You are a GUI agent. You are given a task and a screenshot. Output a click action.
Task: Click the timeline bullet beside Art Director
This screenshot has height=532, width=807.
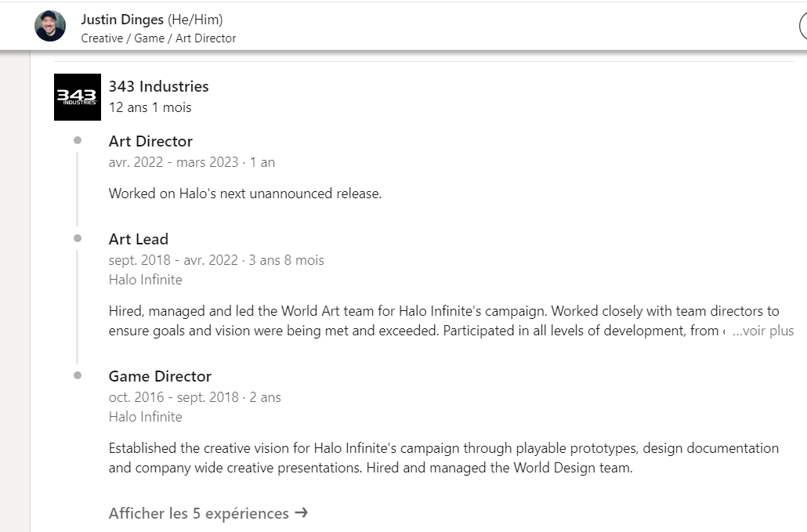tap(78, 141)
